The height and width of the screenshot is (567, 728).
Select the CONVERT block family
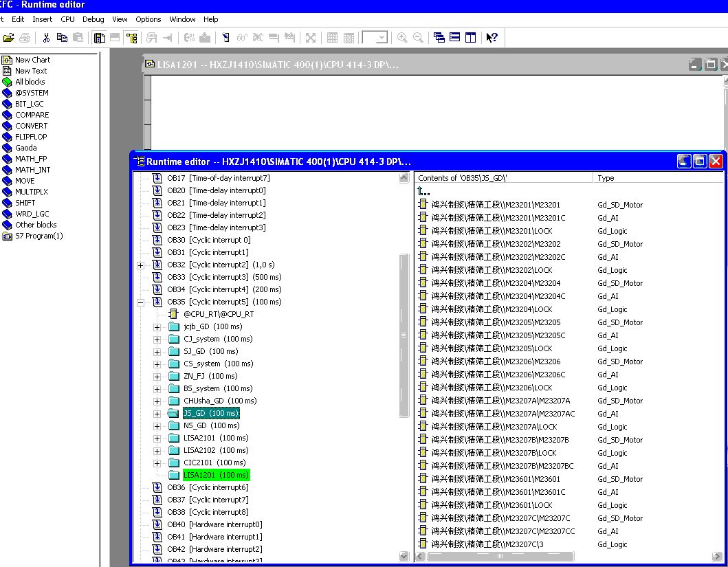(31, 126)
